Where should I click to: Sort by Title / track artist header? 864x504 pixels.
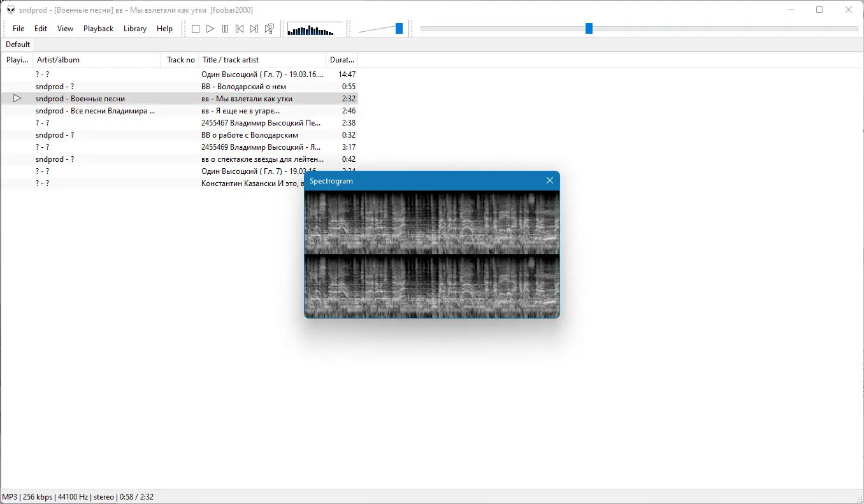[263, 60]
